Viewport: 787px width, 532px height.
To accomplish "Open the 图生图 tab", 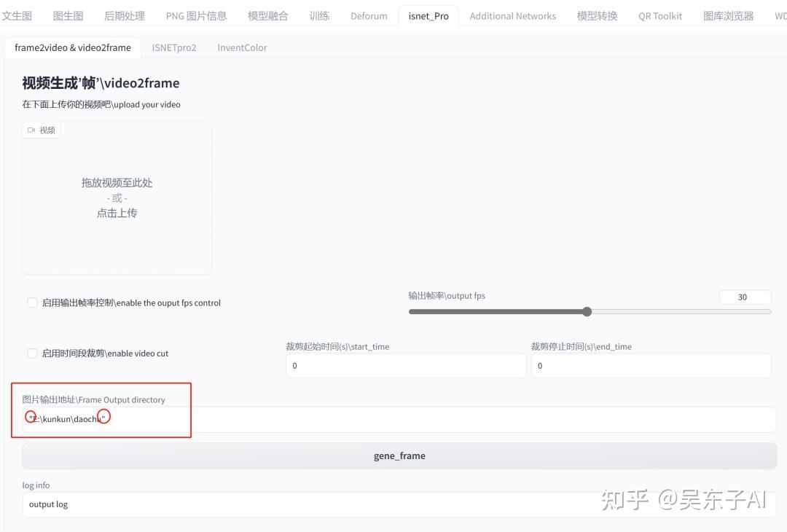I will click(68, 16).
